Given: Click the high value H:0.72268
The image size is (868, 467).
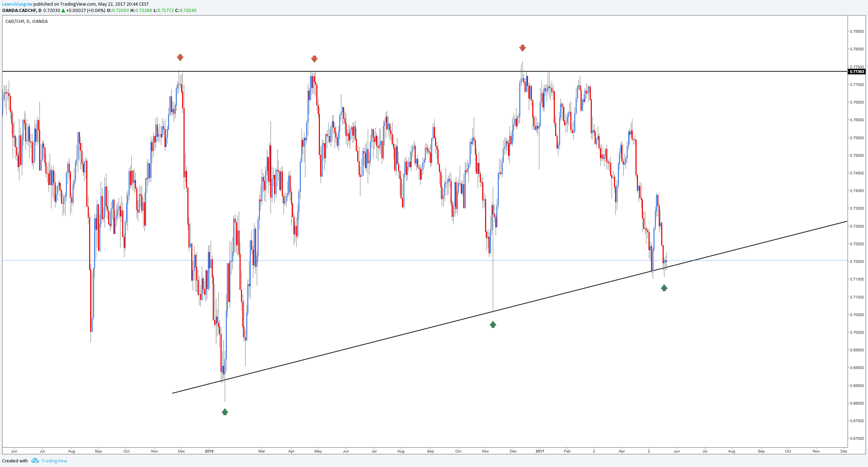Looking at the screenshot, I should tap(141, 11).
